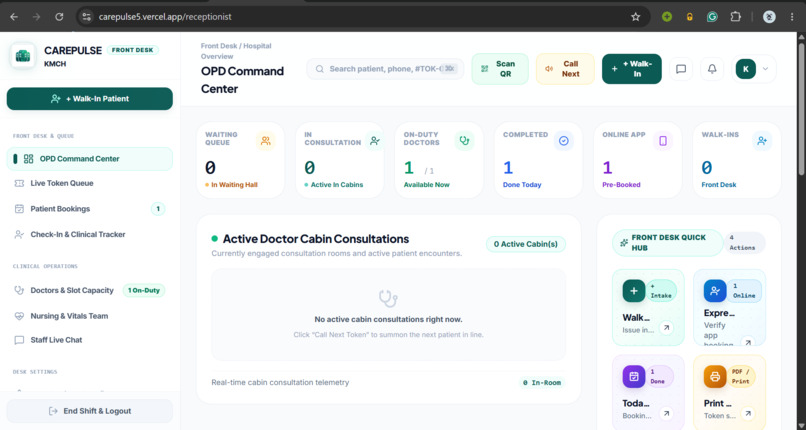Click the browser address bar URL
Viewport: 806px width, 430px height.
[x=165, y=16]
